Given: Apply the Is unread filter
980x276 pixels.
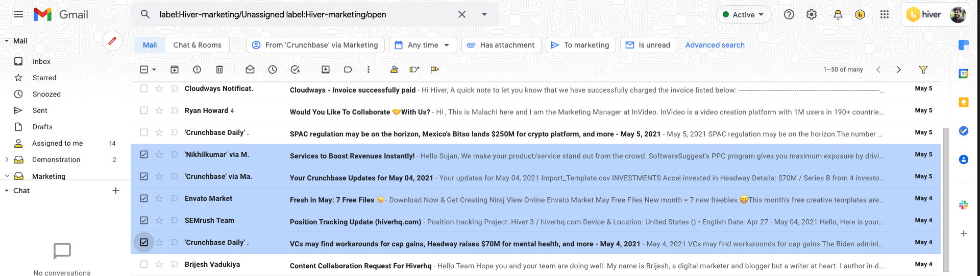Looking at the screenshot, I should [649, 45].
